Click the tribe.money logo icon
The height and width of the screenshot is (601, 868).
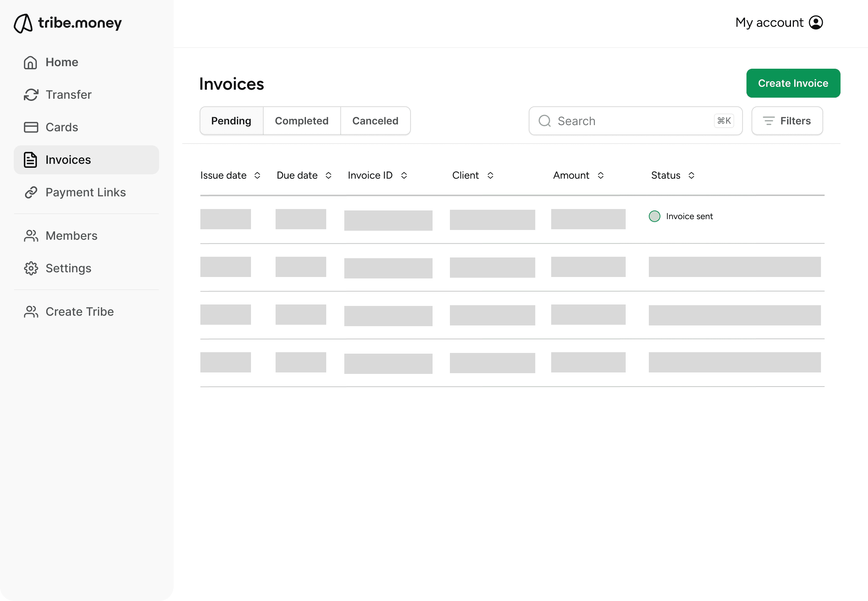[24, 24]
